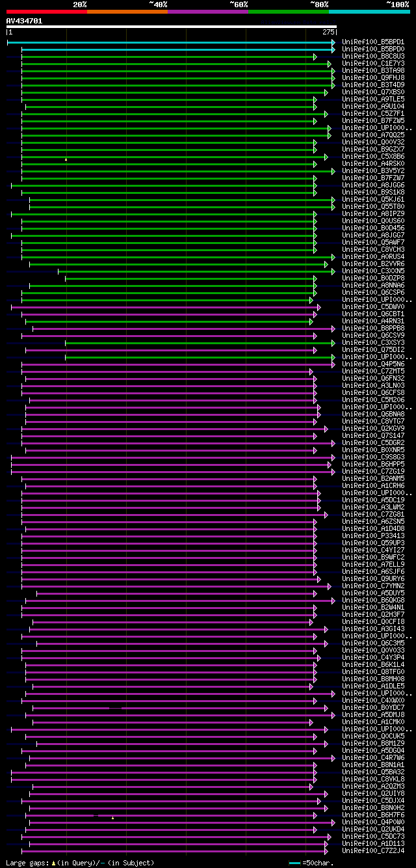Open hit UniRef100_C5Z7F1
Image resolution: width=416 pixels, height=868 pixels.
point(373,114)
